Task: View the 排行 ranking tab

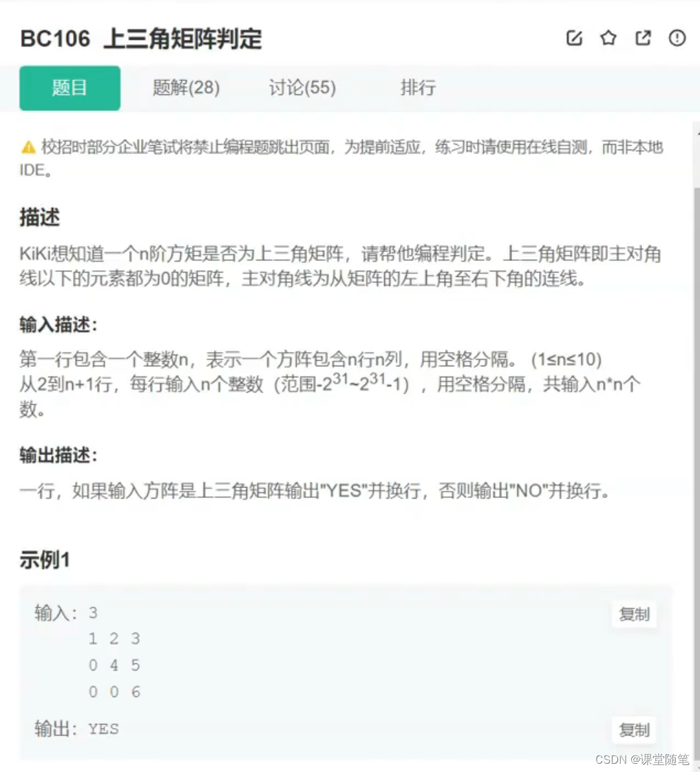Action: pyautogui.click(x=417, y=87)
